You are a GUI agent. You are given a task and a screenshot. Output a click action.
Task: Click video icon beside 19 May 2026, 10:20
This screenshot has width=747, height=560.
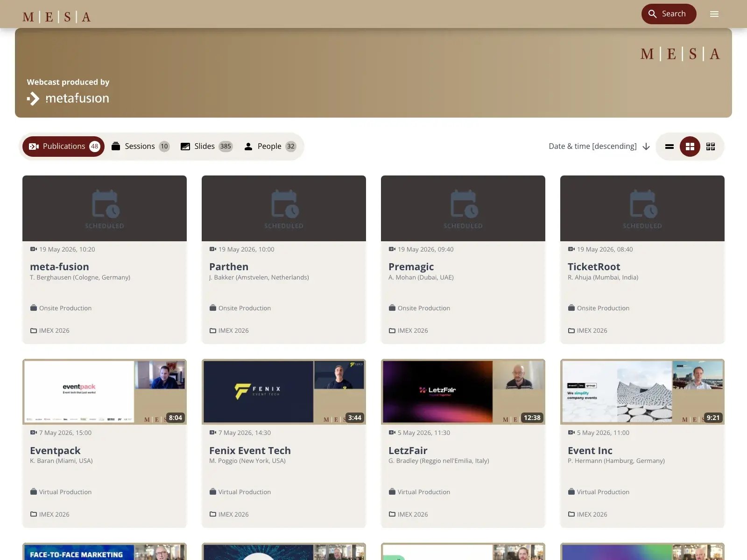pyautogui.click(x=34, y=249)
